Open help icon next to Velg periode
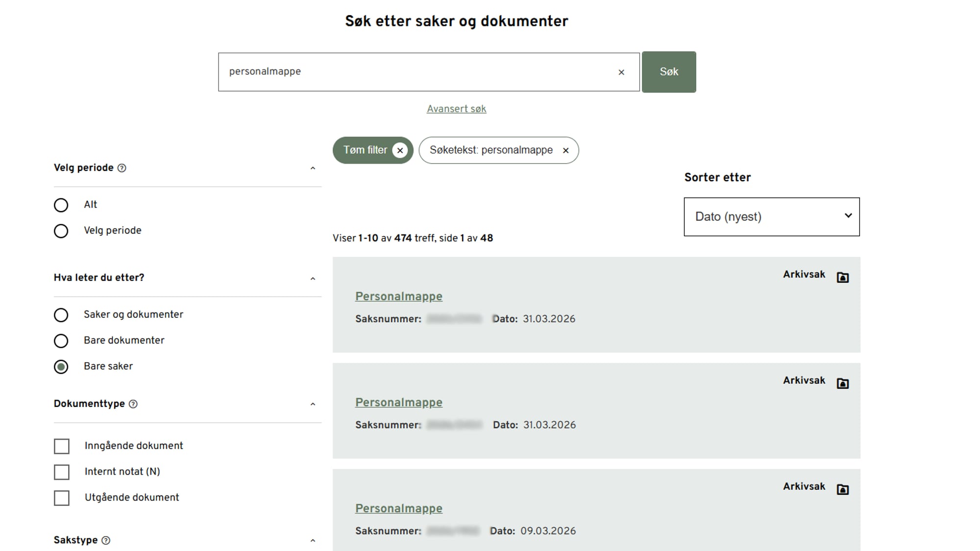Screen dimensions: 980x551 tap(122, 168)
